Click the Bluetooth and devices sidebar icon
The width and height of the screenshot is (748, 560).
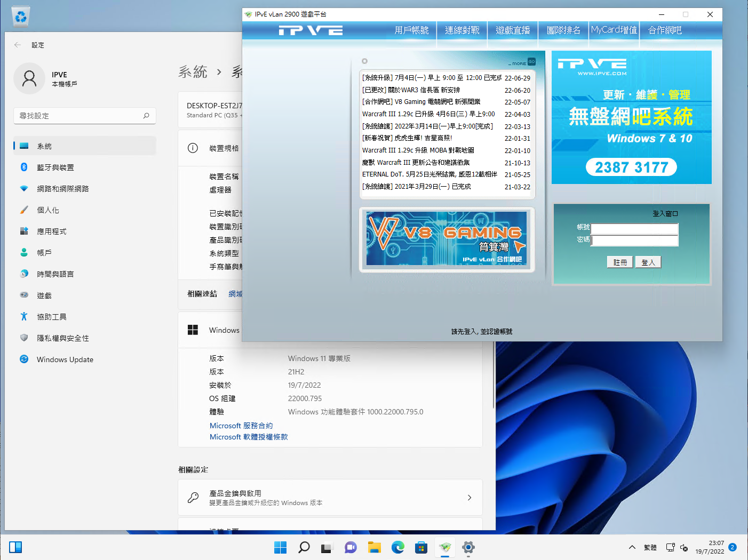[24, 167]
